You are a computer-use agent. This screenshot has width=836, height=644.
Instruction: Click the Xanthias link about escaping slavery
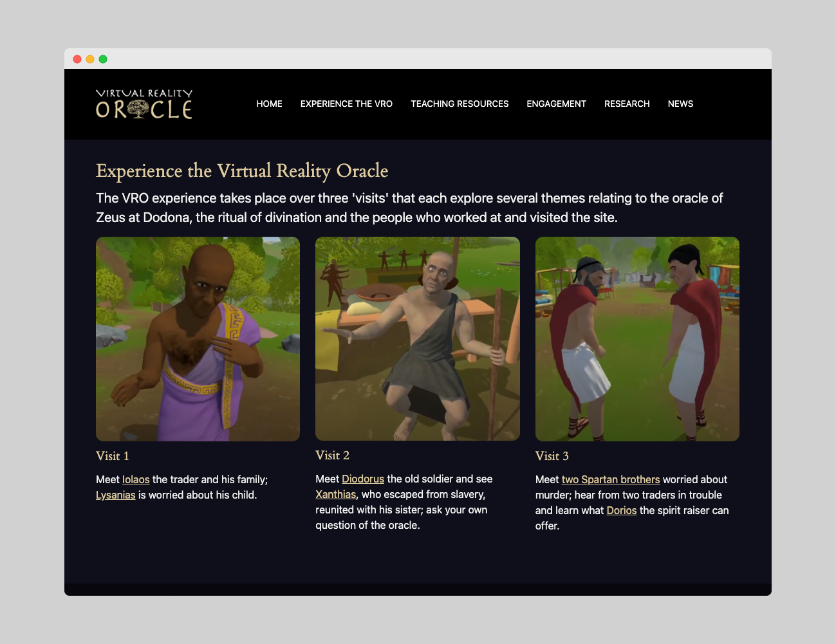point(335,494)
